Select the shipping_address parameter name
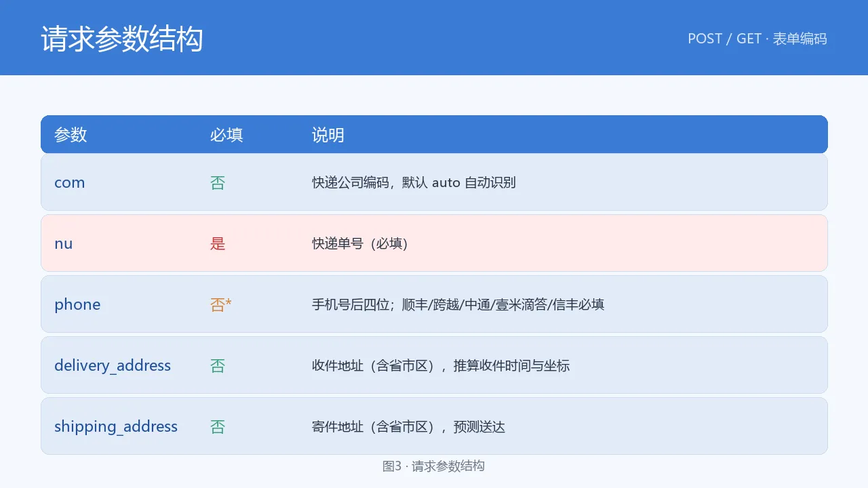The width and height of the screenshot is (868, 488). pos(116,426)
